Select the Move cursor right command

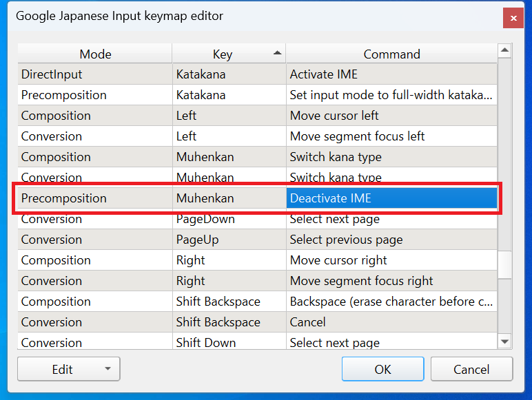coord(391,260)
